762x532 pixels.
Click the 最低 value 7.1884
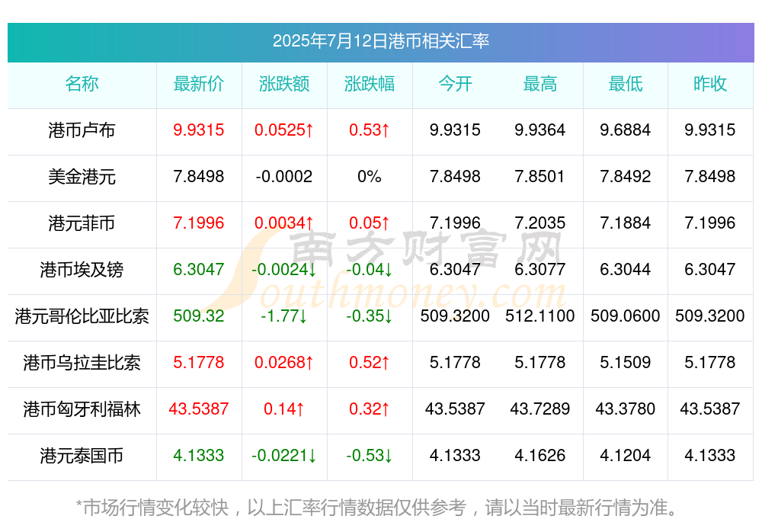[626, 223]
